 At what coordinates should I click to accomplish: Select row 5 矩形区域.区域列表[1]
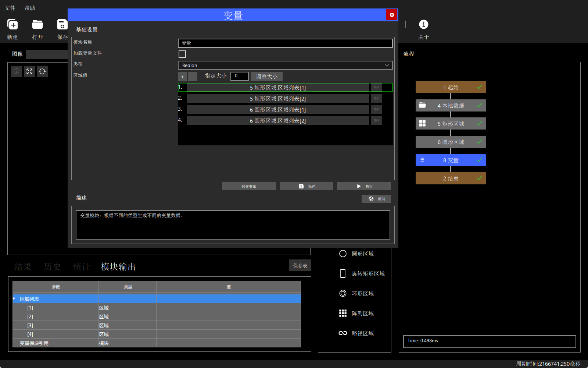click(x=278, y=87)
